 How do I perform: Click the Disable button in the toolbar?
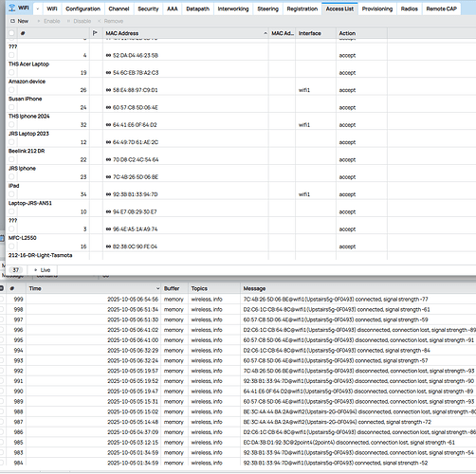click(x=79, y=21)
